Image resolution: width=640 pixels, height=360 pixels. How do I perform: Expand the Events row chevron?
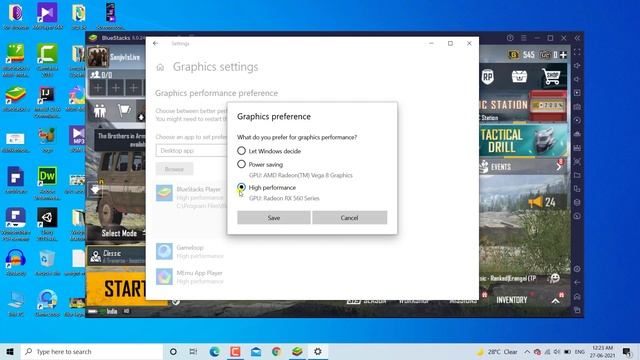click(558, 167)
